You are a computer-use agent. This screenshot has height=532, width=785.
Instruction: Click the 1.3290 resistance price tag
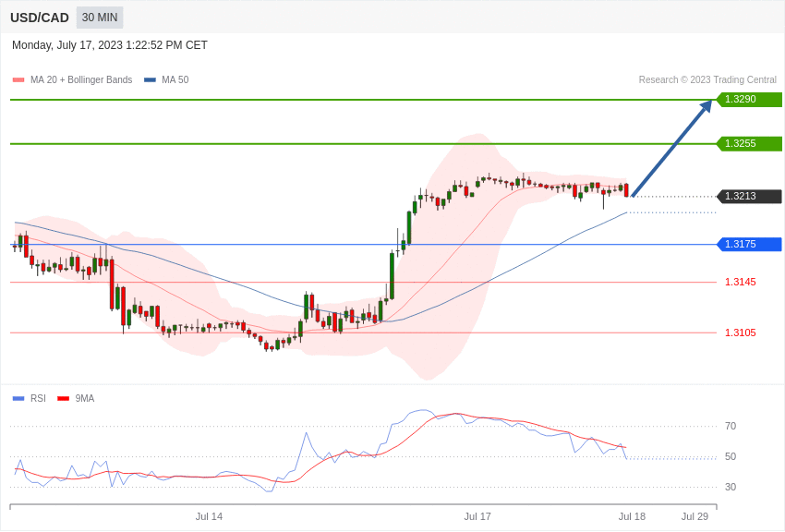(750, 99)
